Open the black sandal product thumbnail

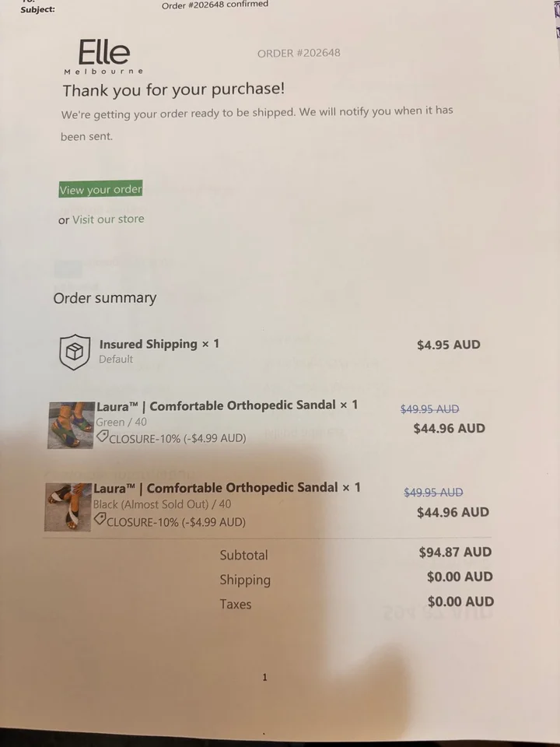point(68,507)
